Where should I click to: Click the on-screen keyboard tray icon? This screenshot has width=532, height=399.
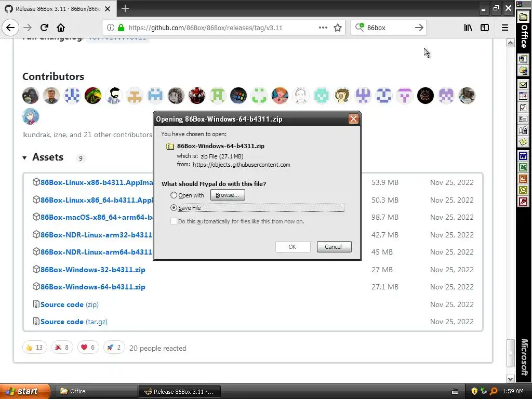click(455, 392)
